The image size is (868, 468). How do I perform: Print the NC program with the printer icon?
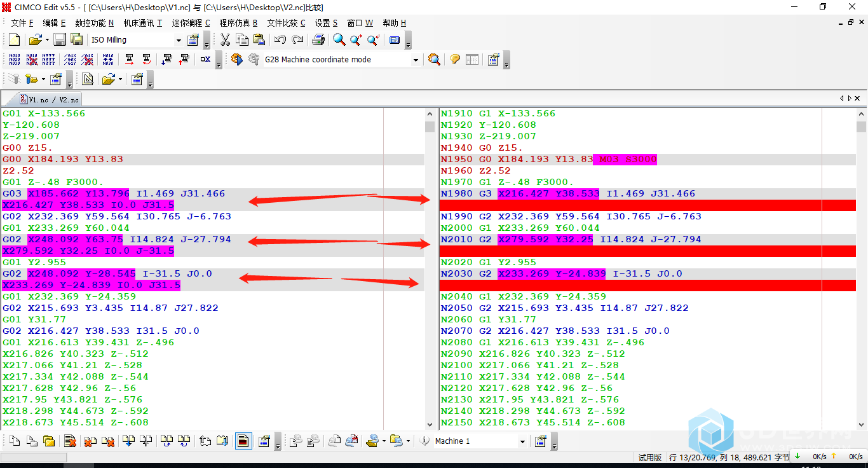[319, 39]
